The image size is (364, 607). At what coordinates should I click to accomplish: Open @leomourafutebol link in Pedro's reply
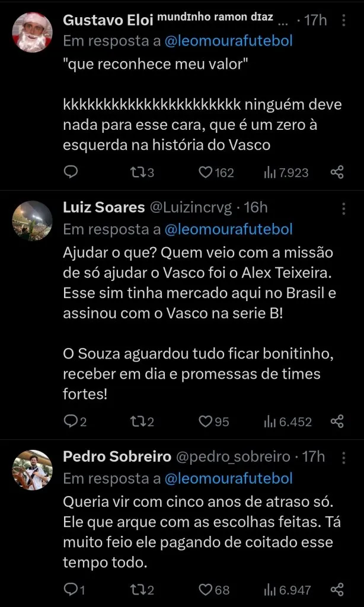coord(228,478)
